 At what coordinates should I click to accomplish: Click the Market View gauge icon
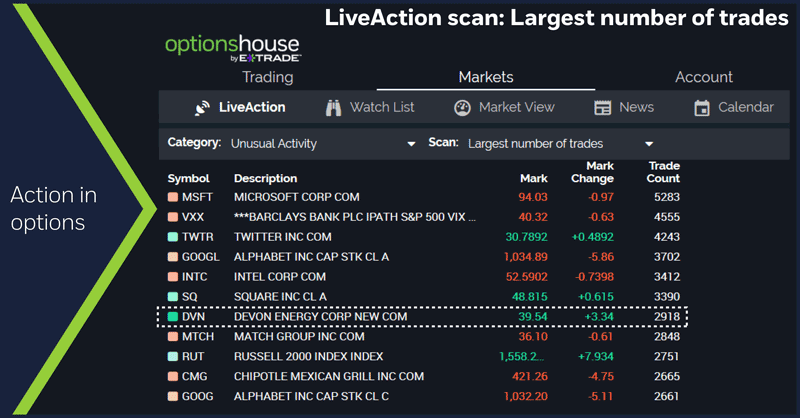pos(462,108)
